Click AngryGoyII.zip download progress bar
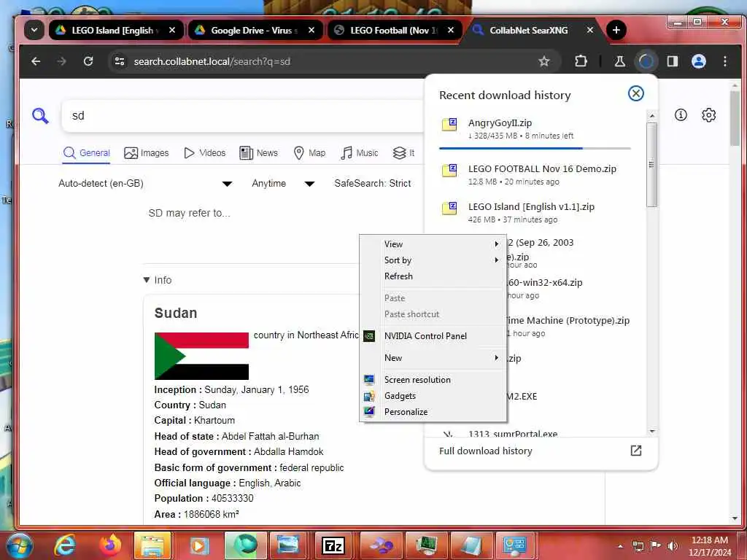 click(x=535, y=149)
